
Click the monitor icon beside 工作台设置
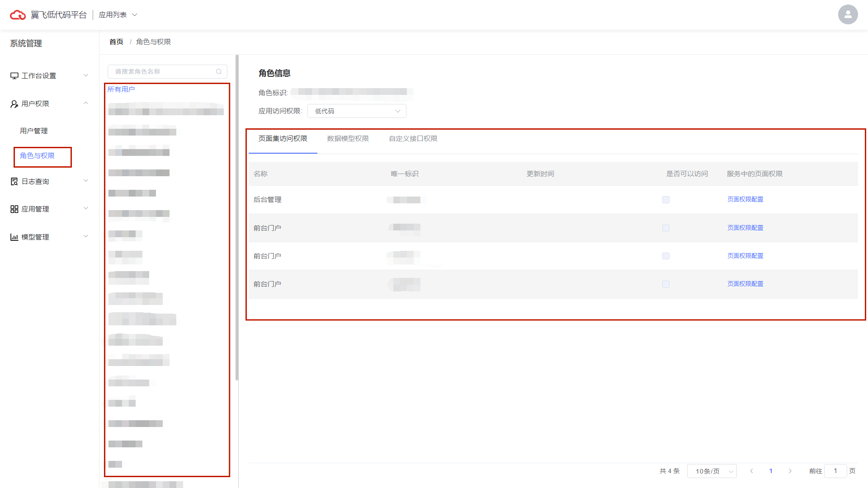pyautogui.click(x=14, y=76)
